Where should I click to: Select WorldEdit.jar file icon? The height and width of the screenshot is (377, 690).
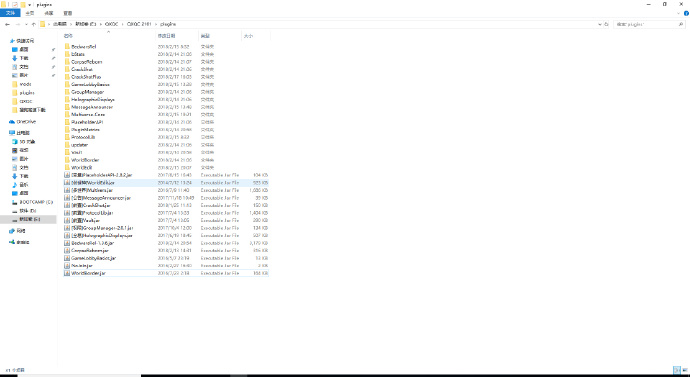pos(67,183)
